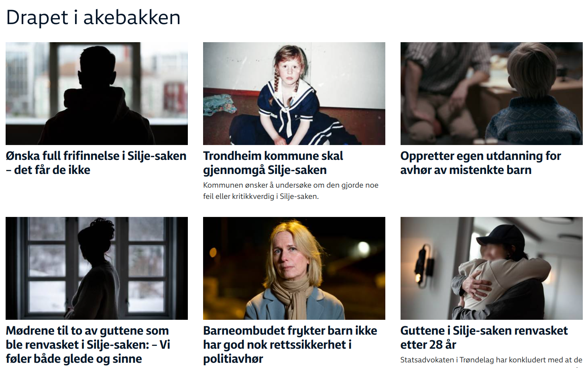
Task: Click the 'Drapet i akebakken' section heading
Action: tap(93, 18)
